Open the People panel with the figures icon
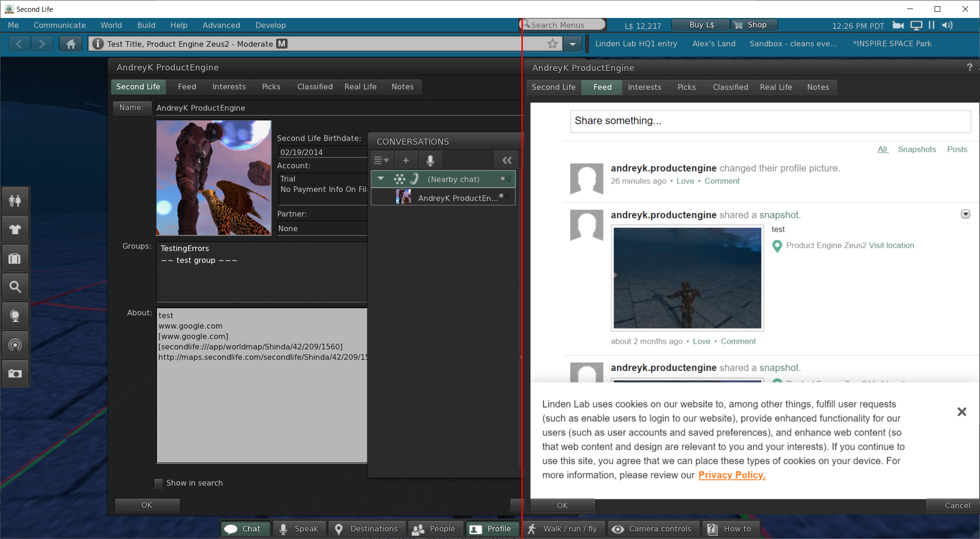980x539 pixels. tap(16, 200)
